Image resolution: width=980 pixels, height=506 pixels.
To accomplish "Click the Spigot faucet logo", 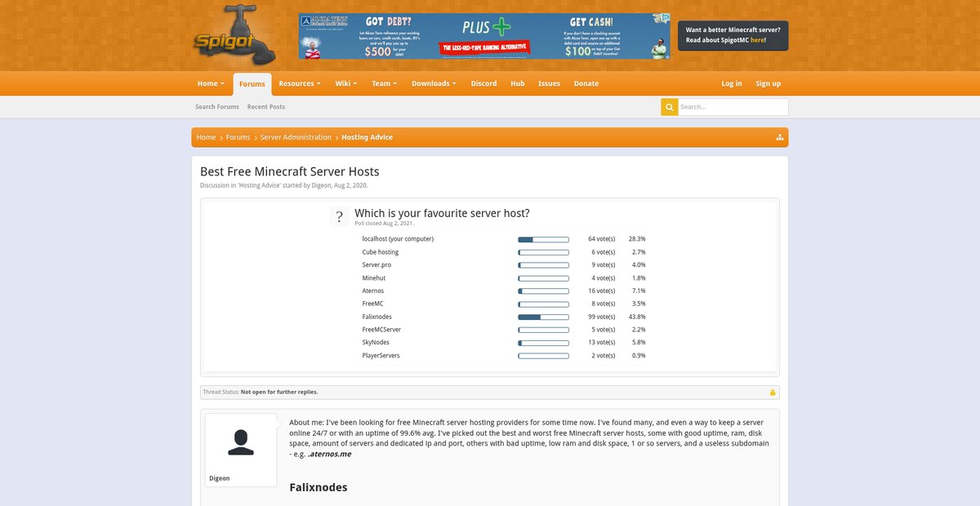I will 234,35.
